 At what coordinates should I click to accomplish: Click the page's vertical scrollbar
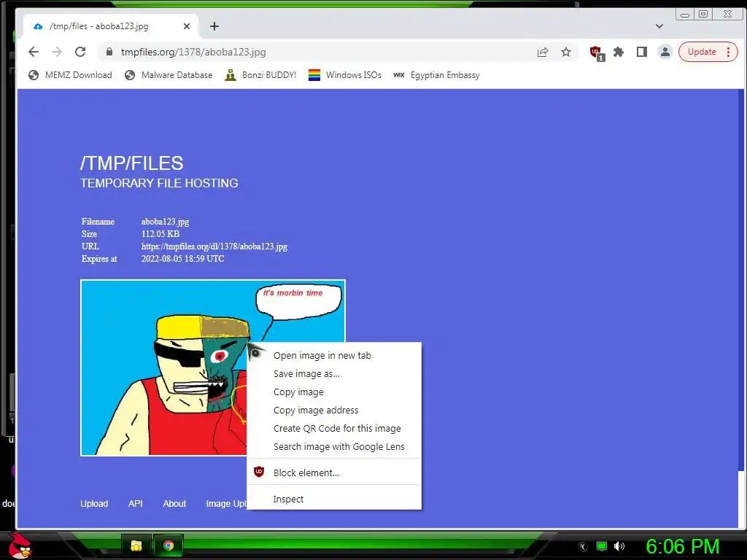pyautogui.click(x=741, y=281)
